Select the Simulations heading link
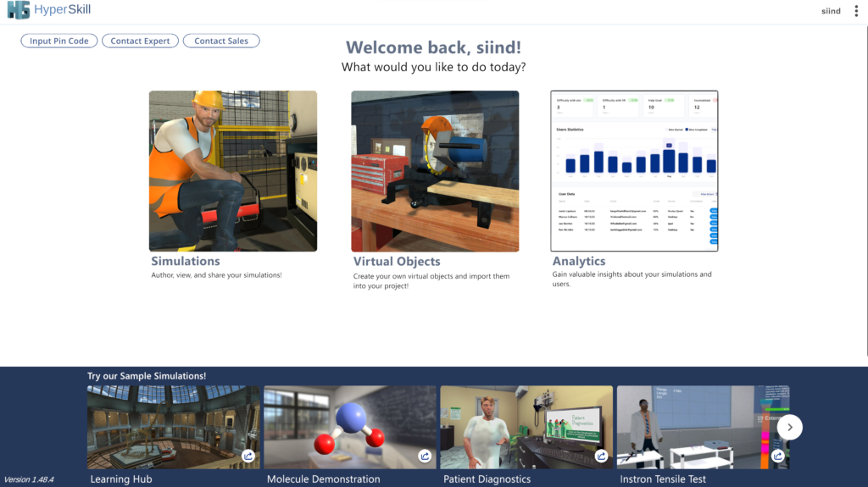Viewport: 868px width, 487px height. pyautogui.click(x=186, y=262)
